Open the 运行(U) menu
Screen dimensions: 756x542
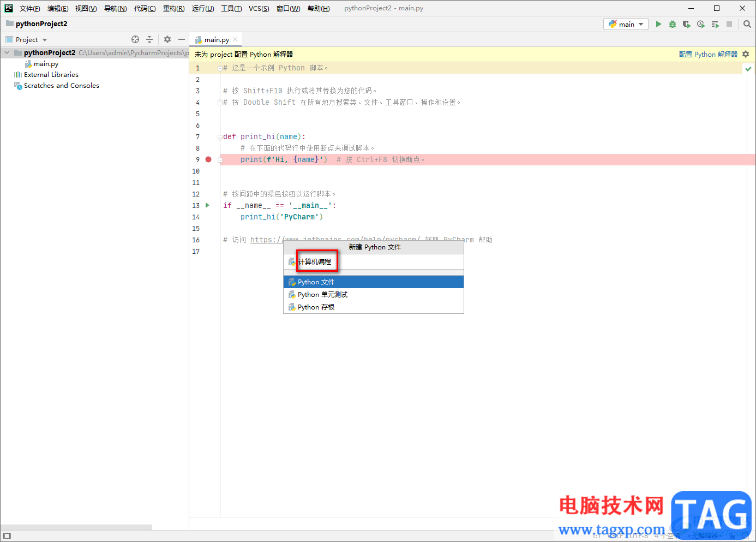tap(203, 8)
